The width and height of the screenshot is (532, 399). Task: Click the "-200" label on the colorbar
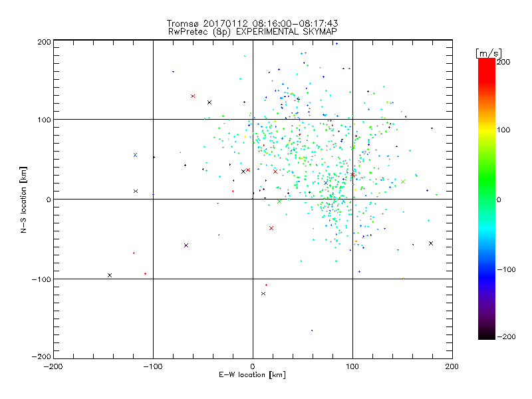(x=506, y=336)
